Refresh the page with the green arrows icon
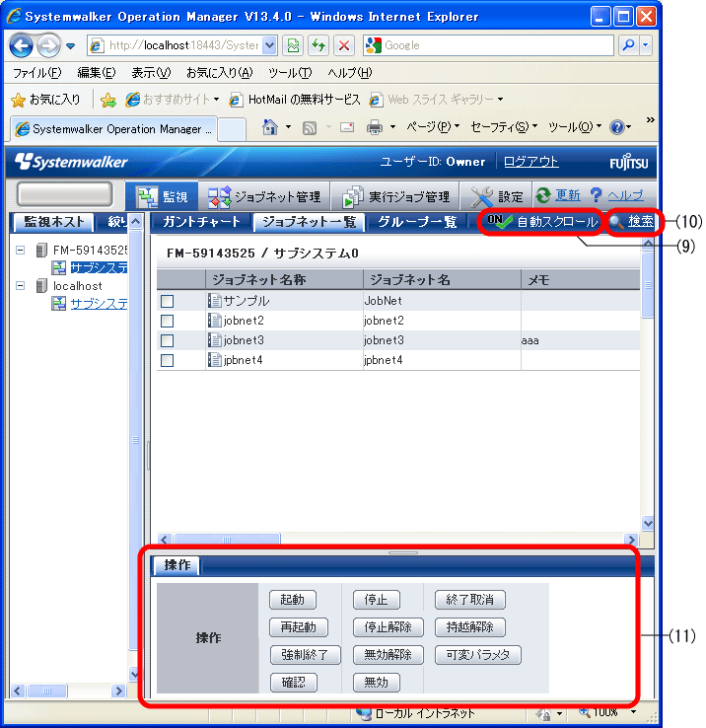Viewport: 706px width, 728px height. [318, 45]
